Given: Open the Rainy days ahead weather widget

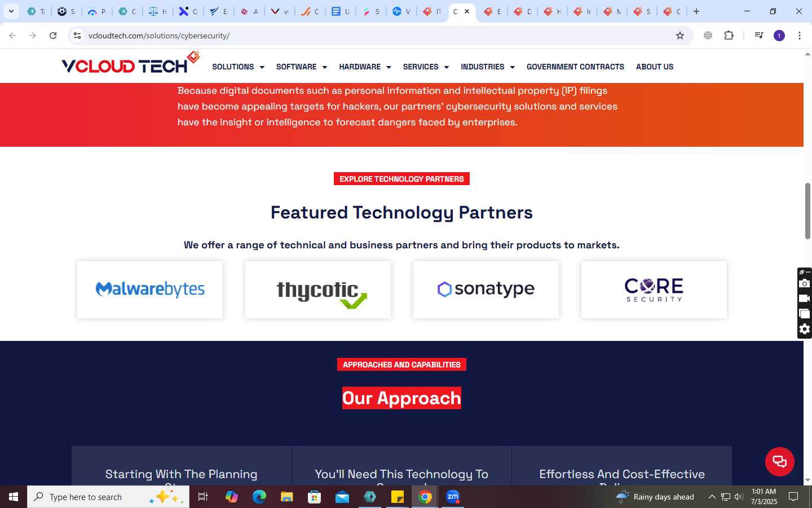Looking at the screenshot, I should pyautogui.click(x=655, y=497).
